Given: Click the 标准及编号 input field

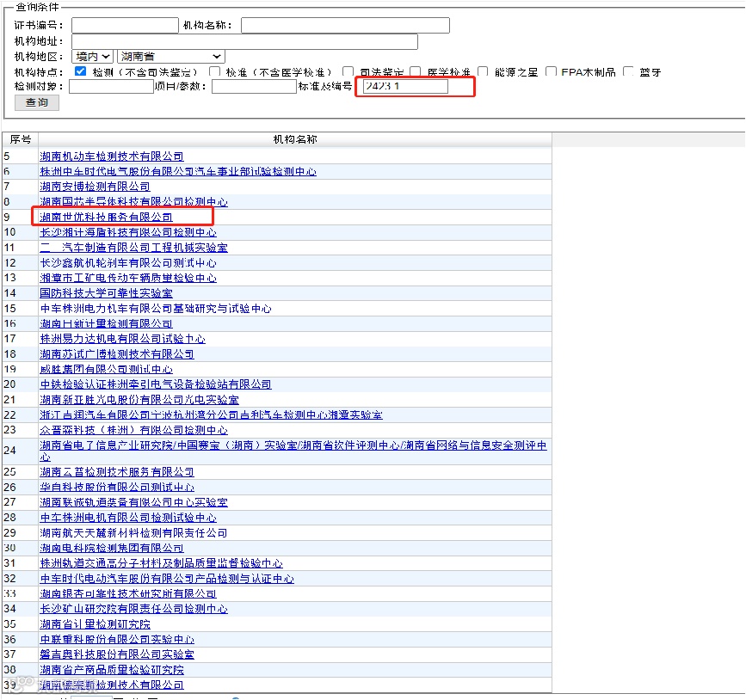Looking at the screenshot, I should click(x=405, y=87).
